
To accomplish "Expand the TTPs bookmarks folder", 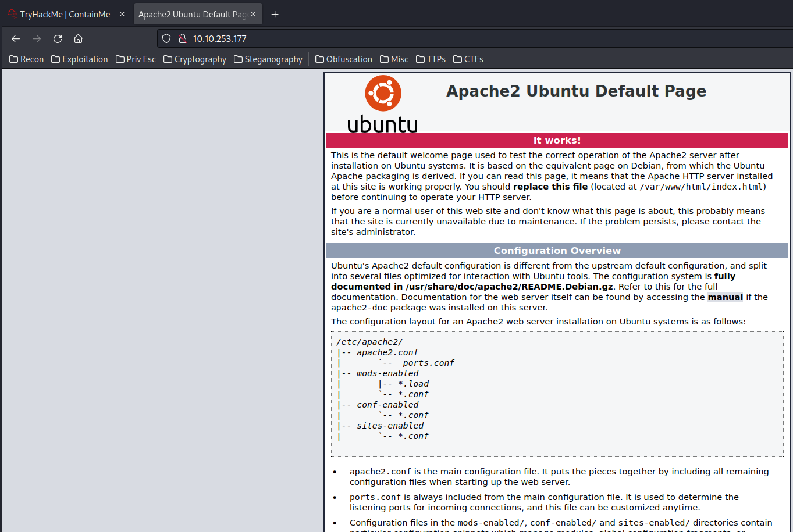I will coord(431,59).
